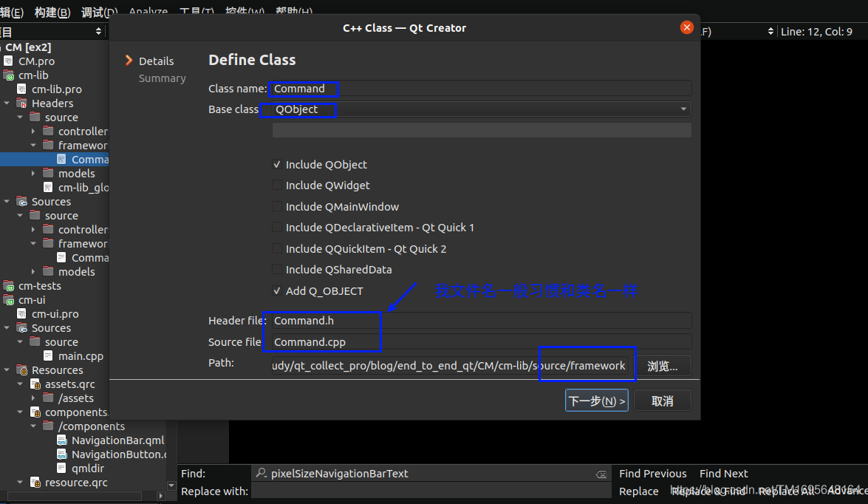
Task: Click the Line: 12, Col: 9 indicator
Action: (816, 32)
